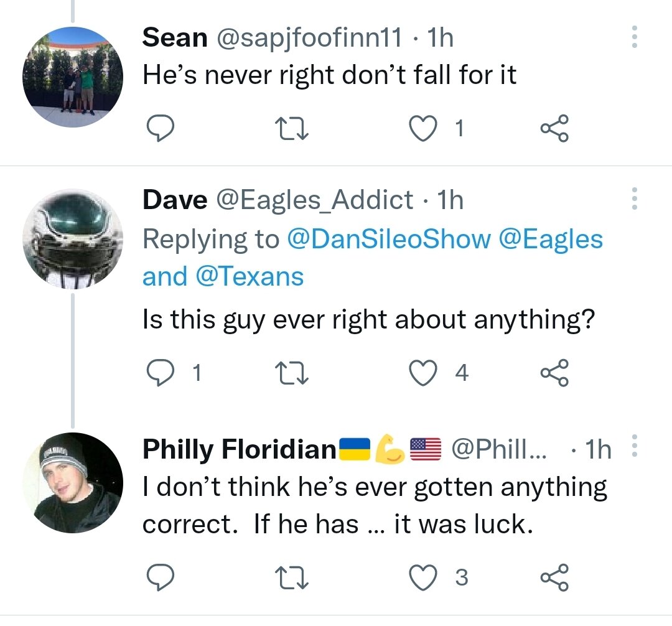672x626 pixels.
Task: Open more options on Dave's tweet
Action: [x=634, y=199]
